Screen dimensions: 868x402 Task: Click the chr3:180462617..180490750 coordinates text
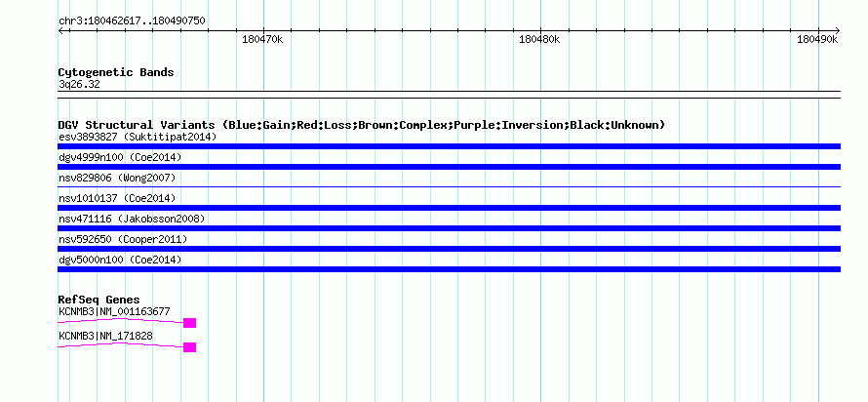[x=132, y=21]
